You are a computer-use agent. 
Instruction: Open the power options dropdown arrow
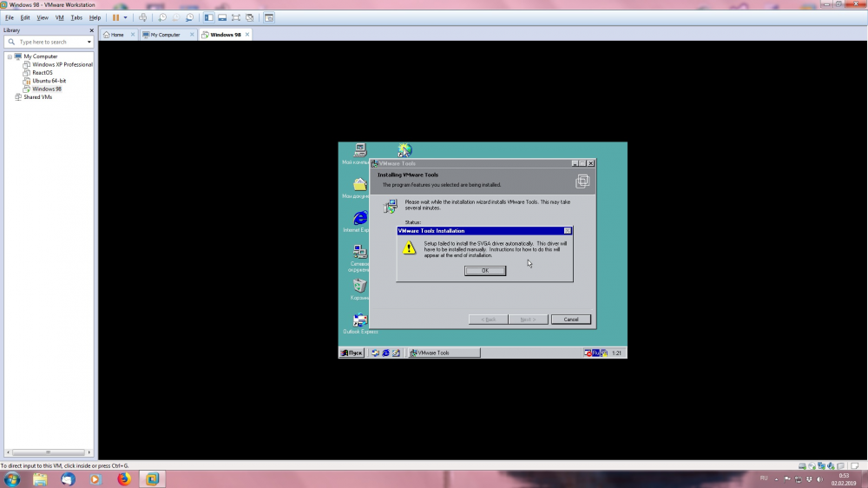pyautogui.click(x=126, y=17)
